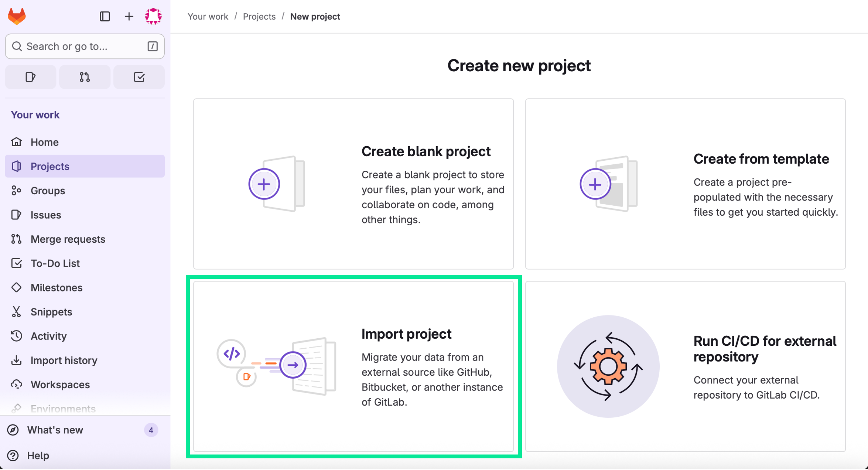Open Milestones from sidebar
Screen dimensions: 868x470
(56, 287)
